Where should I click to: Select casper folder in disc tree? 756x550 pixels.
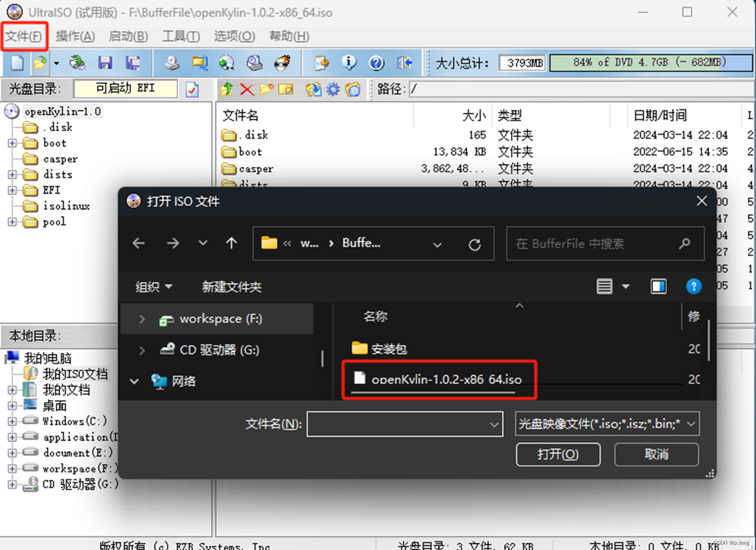point(60,159)
